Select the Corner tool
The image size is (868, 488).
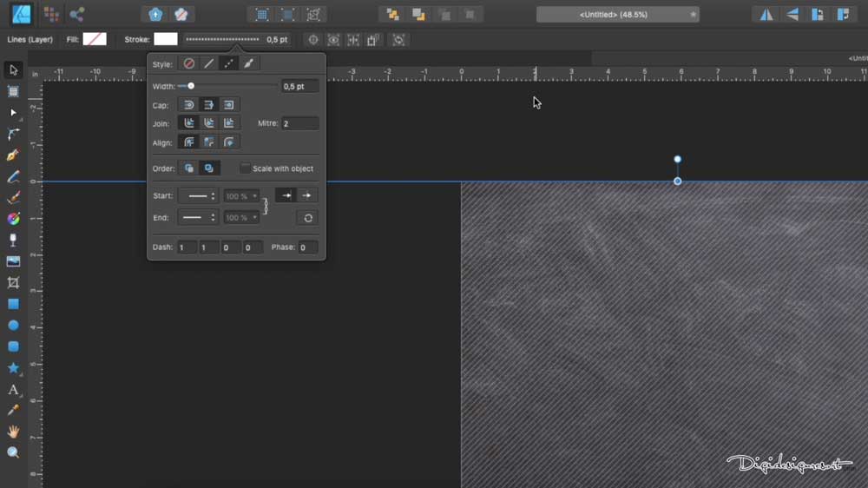coord(13,134)
